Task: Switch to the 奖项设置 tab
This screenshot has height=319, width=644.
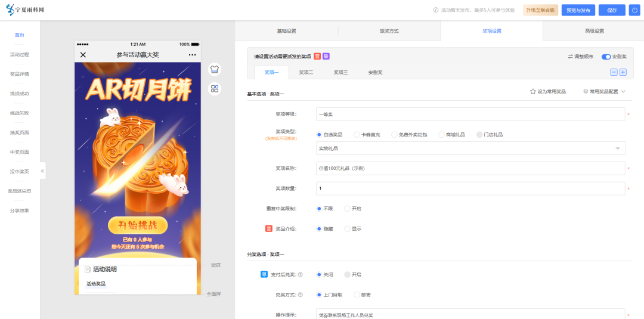Action: [x=491, y=31]
